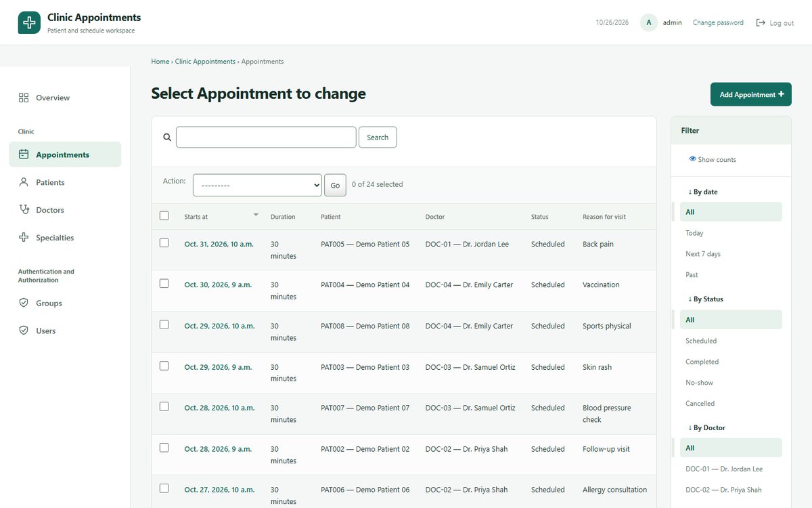Image resolution: width=812 pixels, height=508 pixels.
Task: Collapse the By Status filter section
Action: point(706,299)
